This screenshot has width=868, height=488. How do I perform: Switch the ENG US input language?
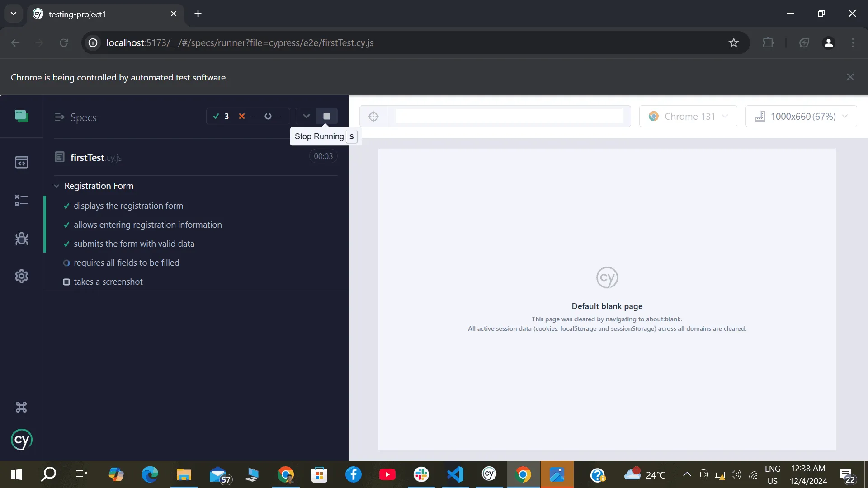[x=773, y=474]
